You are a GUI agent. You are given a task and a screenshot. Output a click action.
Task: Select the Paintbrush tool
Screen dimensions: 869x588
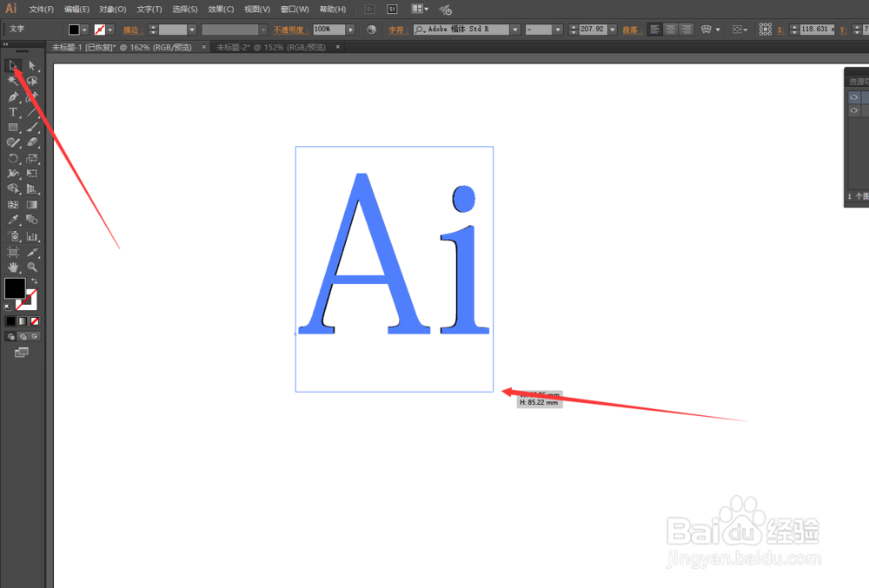tap(32, 128)
